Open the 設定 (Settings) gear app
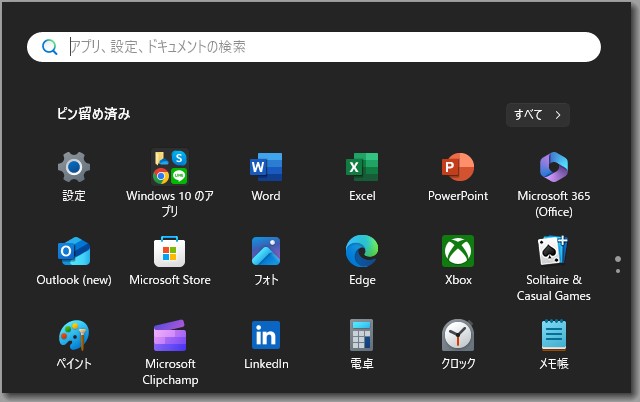 [74, 176]
